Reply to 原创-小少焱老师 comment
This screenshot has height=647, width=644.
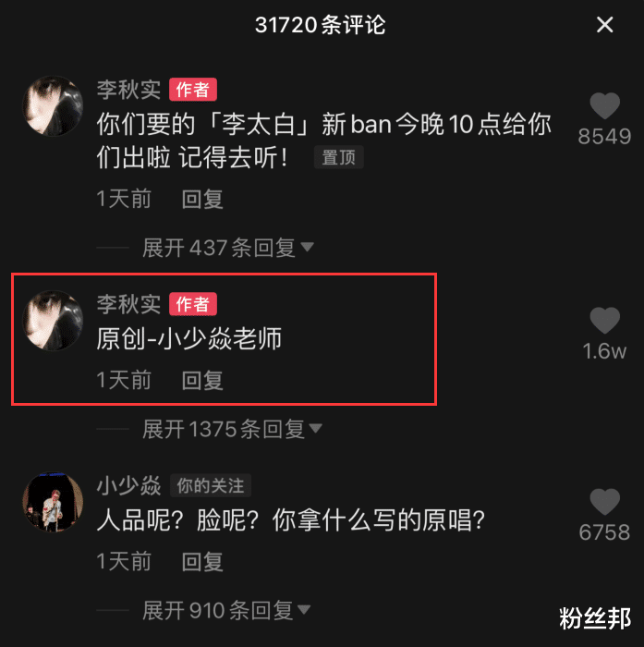(x=202, y=381)
